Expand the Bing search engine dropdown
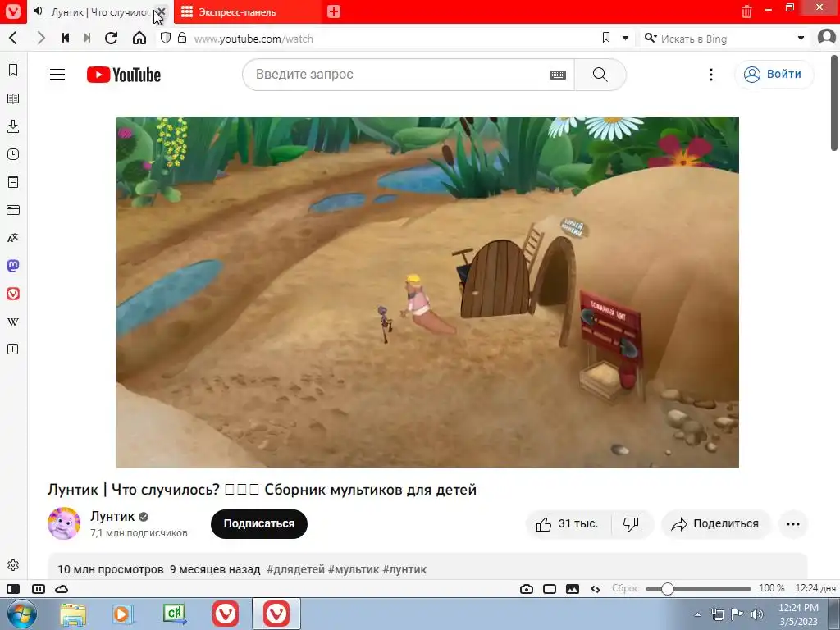 (x=801, y=38)
